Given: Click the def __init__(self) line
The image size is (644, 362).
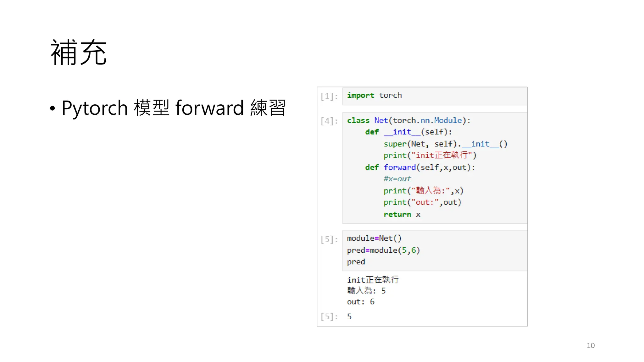Looking at the screenshot, I should [x=408, y=132].
